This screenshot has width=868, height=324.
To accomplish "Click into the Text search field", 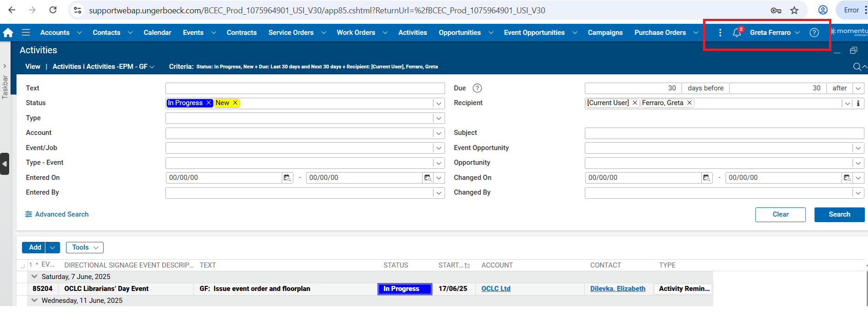I will point(305,88).
